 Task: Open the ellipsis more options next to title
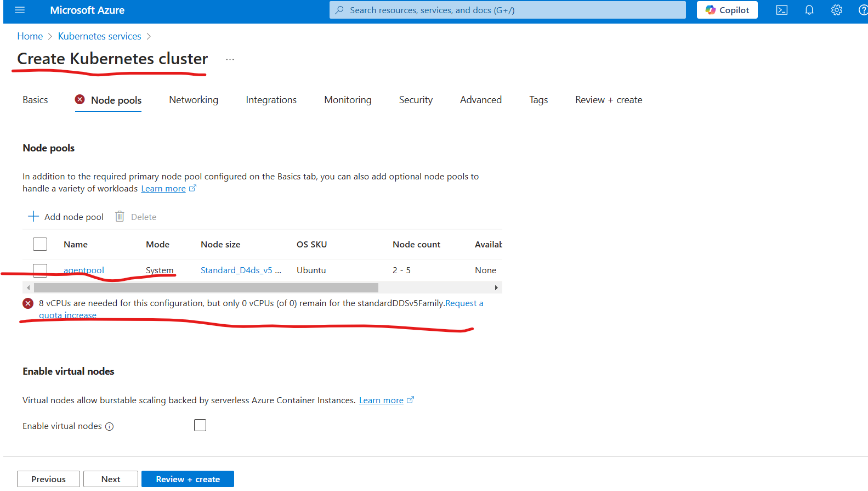pyautogui.click(x=230, y=59)
